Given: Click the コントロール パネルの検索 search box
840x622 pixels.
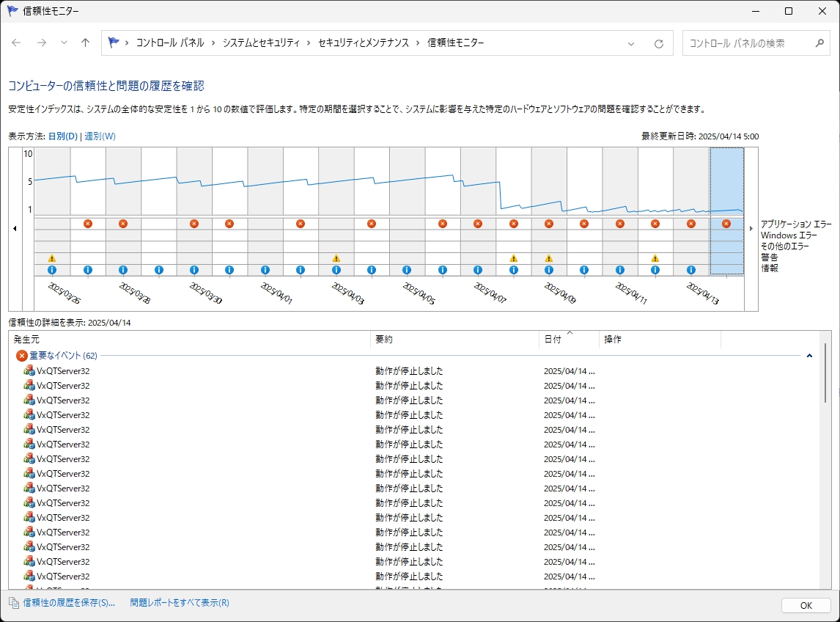Looking at the screenshot, I should pos(749,43).
